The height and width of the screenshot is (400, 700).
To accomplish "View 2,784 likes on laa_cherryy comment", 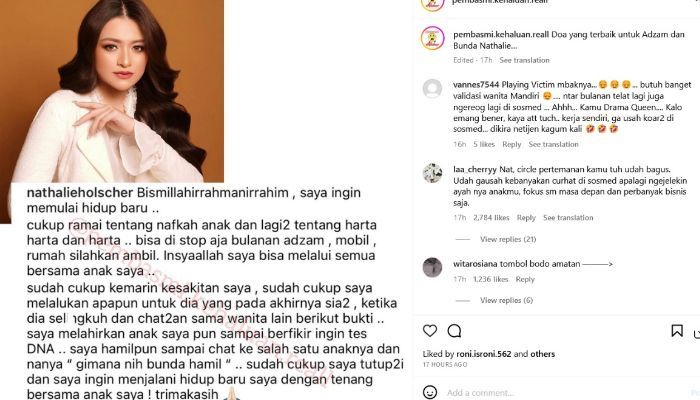I will pos(491,218).
